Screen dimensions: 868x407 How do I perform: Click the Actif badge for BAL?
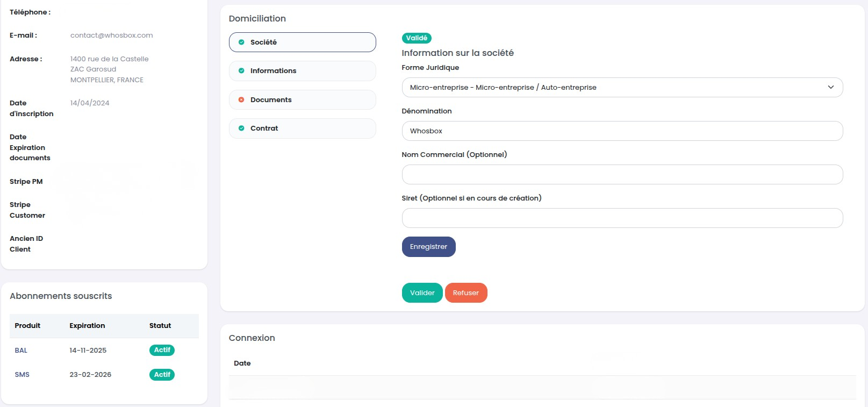(162, 350)
